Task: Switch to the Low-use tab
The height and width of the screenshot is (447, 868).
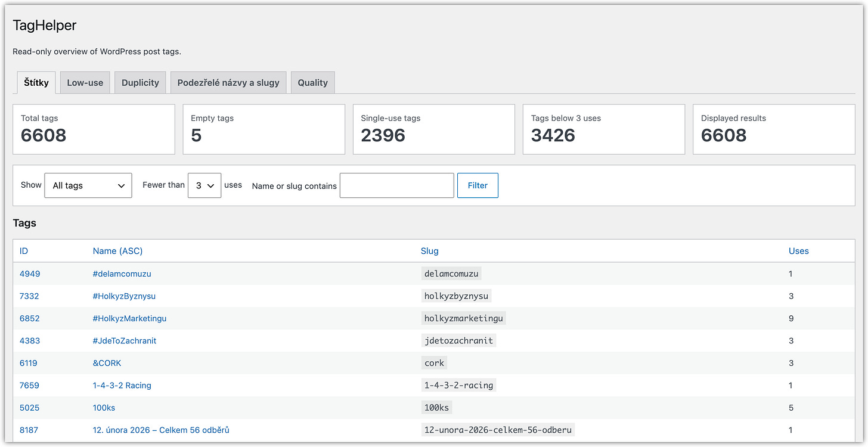Action: tap(85, 83)
